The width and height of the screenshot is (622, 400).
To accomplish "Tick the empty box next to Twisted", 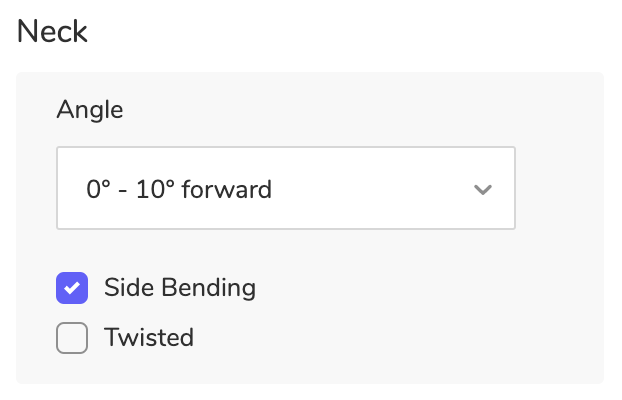I will [72, 338].
